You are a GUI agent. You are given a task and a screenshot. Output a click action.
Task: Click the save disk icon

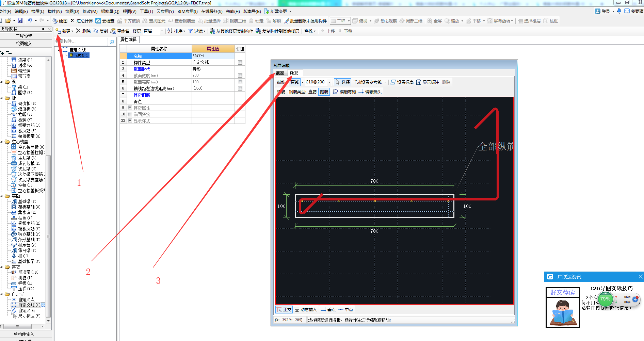[20, 21]
